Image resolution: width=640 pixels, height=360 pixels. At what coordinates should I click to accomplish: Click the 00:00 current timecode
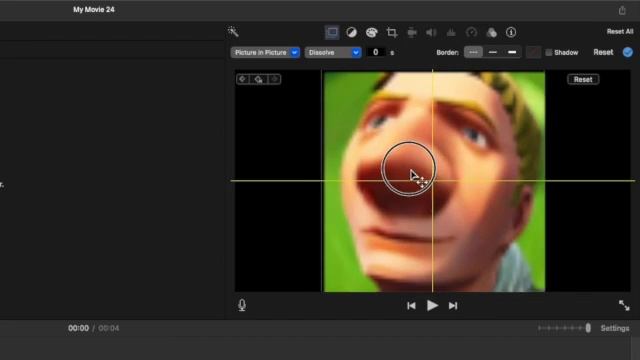click(78, 328)
